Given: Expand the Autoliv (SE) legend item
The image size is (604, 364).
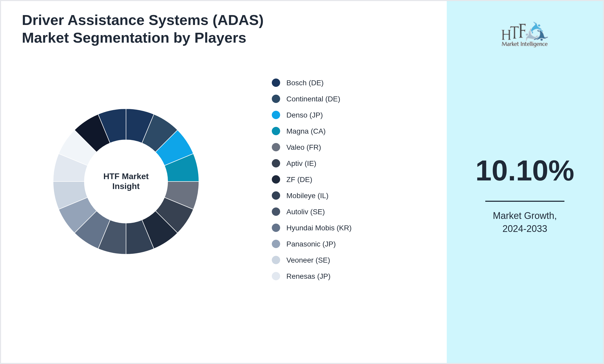Looking at the screenshot, I should tap(305, 212).
